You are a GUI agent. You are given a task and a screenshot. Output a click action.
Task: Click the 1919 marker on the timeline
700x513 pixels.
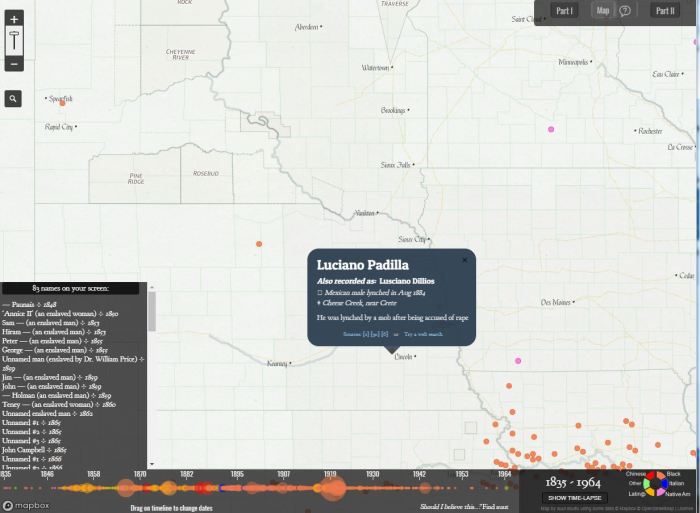point(330,474)
